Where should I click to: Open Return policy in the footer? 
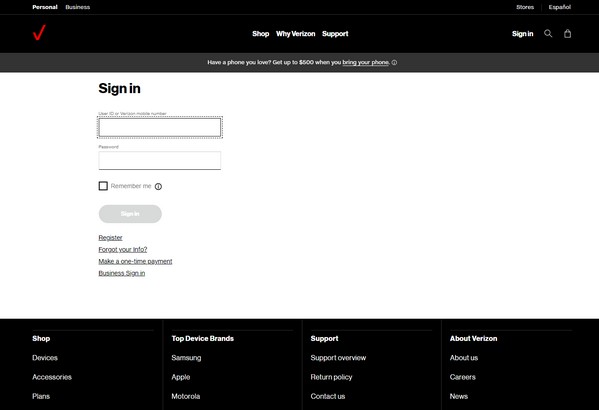coord(331,377)
